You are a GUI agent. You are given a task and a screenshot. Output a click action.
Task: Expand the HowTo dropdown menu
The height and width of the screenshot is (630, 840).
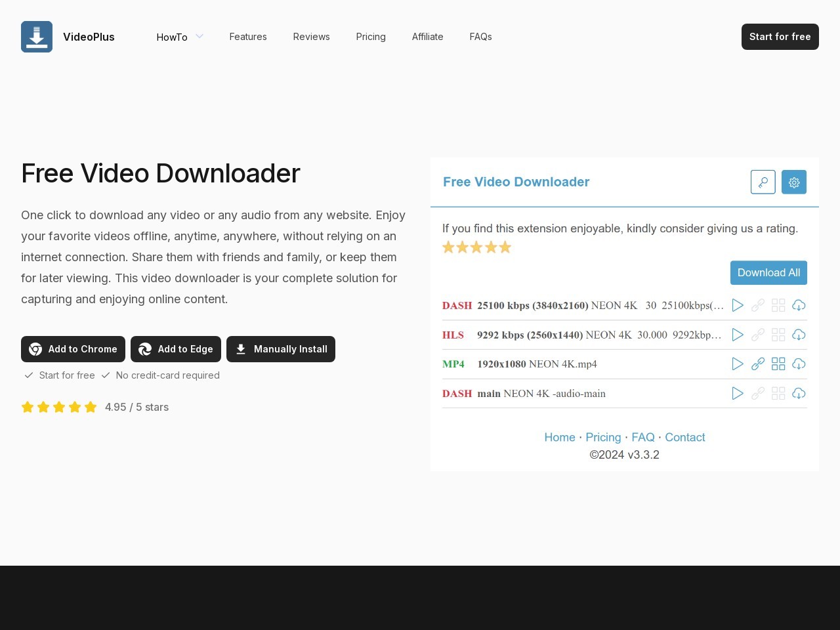click(180, 37)
